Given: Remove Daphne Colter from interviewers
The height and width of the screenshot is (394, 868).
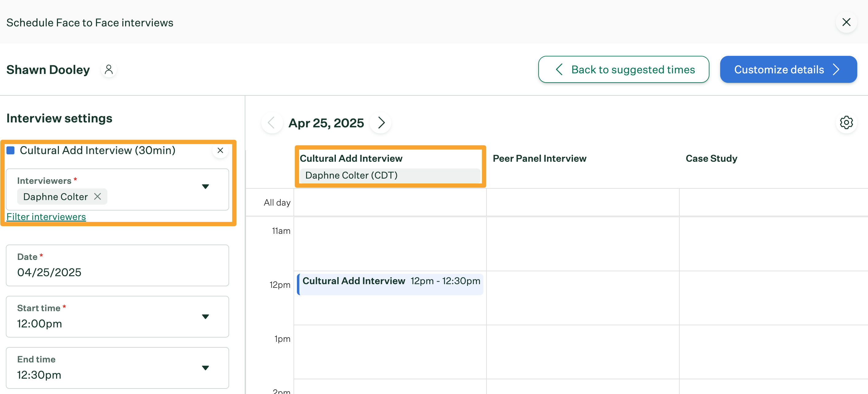Looking at the screenshot, I should (x=97, y=196).
